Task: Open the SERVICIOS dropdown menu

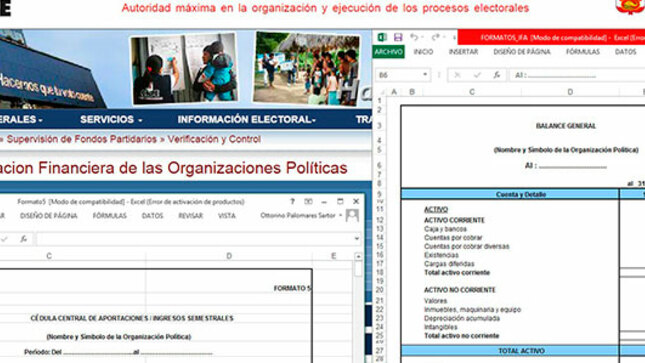Action: (x=111, y=119)
